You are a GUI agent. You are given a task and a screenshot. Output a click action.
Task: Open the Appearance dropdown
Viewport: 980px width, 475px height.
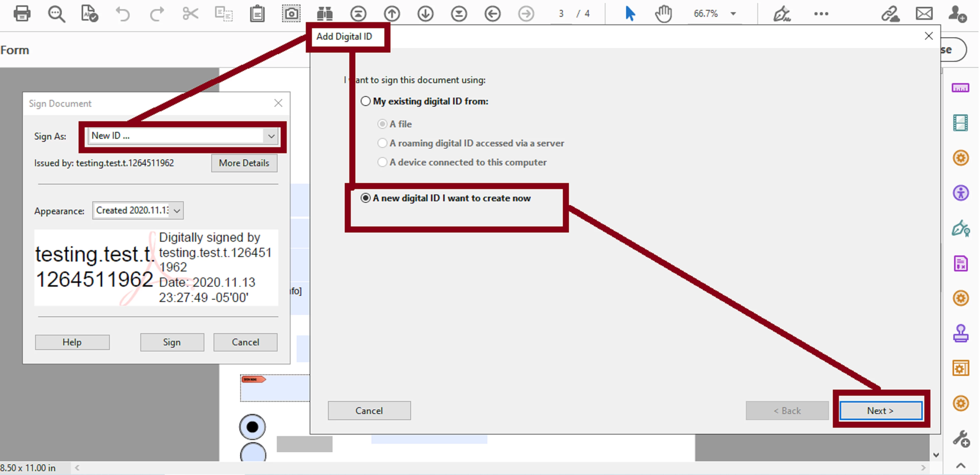[x=177, y=211]
